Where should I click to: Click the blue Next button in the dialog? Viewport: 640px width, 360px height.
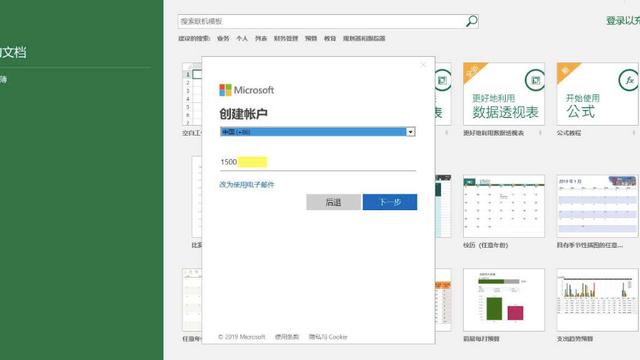coord(390,202)
